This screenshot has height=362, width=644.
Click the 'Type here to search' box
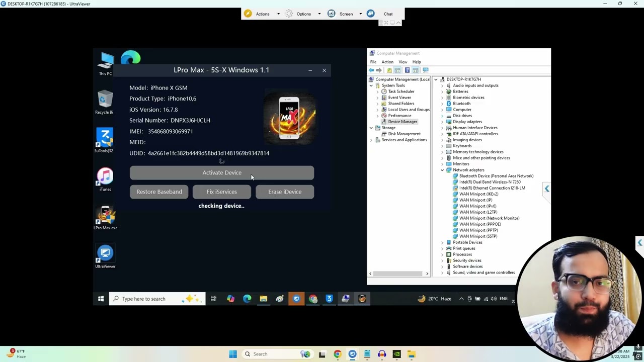157,299
